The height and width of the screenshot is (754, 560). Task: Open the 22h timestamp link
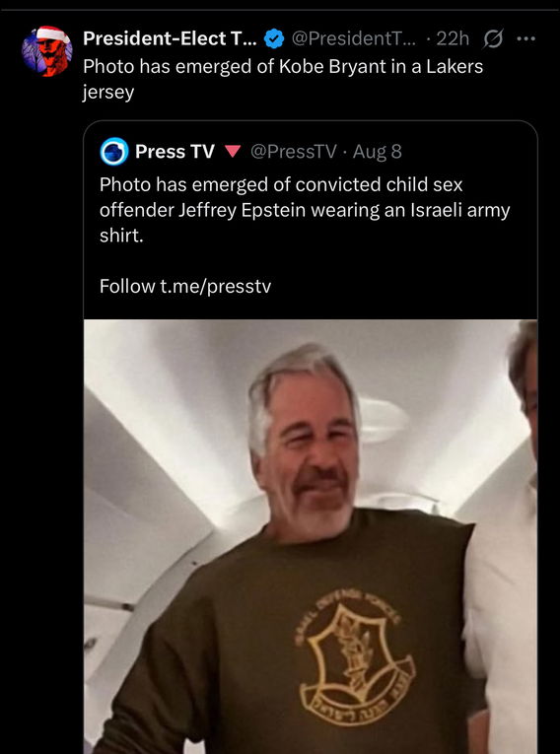[453, 38]
